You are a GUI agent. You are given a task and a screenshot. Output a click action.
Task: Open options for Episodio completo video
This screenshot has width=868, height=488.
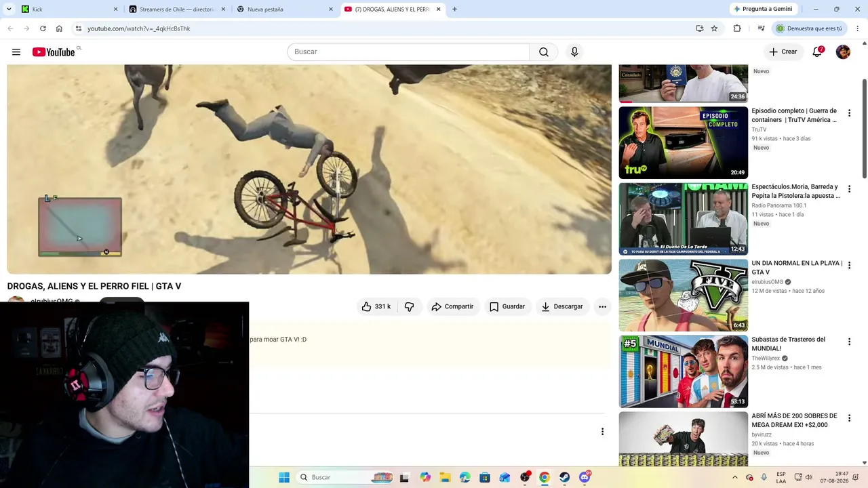pos(849,113)
